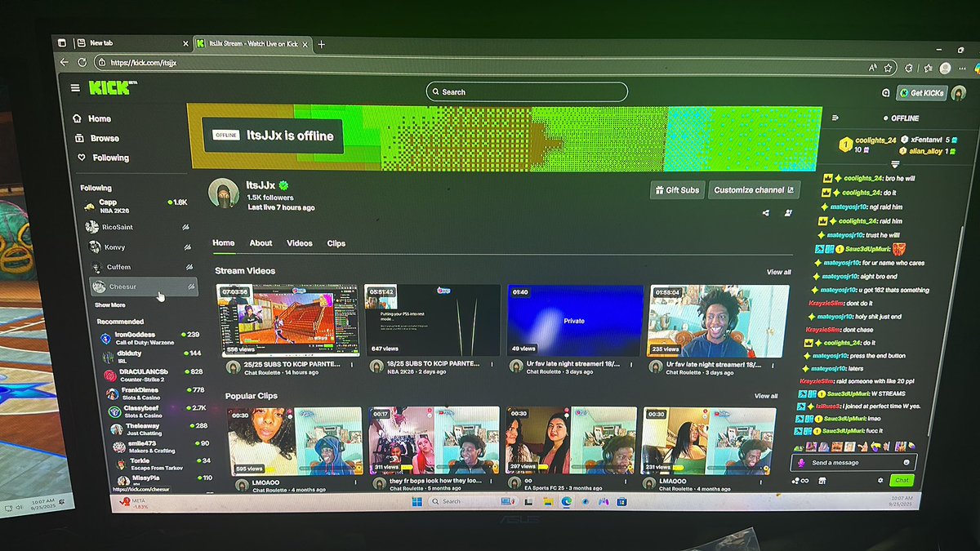Click the user icon next to share
This screenshot has height=551, width=980.
(788, 213)
